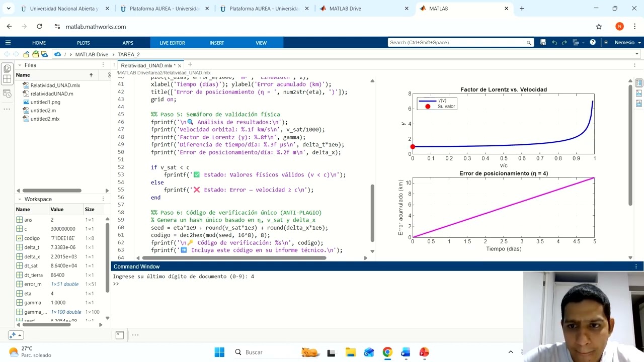
Task: Click the Browse for folder icon
Action: point(36,54)
